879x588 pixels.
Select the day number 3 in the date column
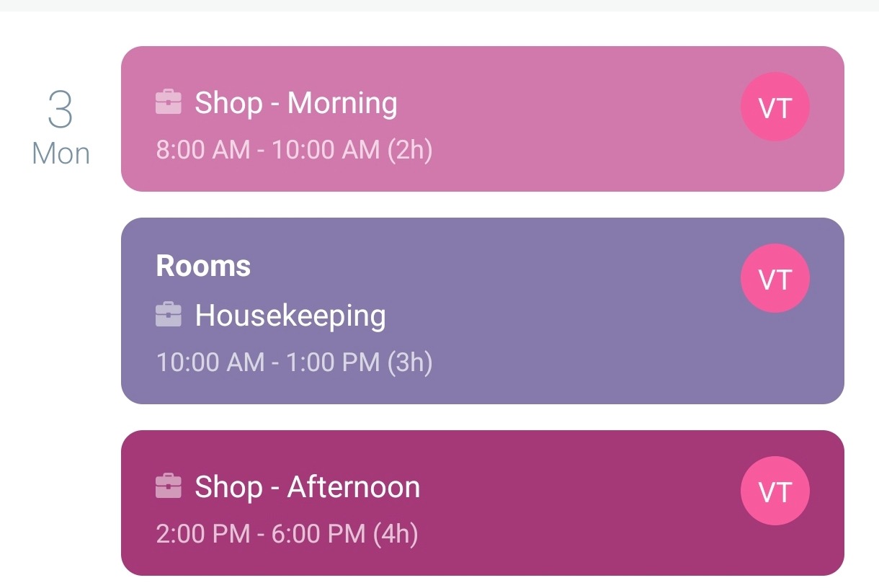pyautogui.click(x=61, y=109)
